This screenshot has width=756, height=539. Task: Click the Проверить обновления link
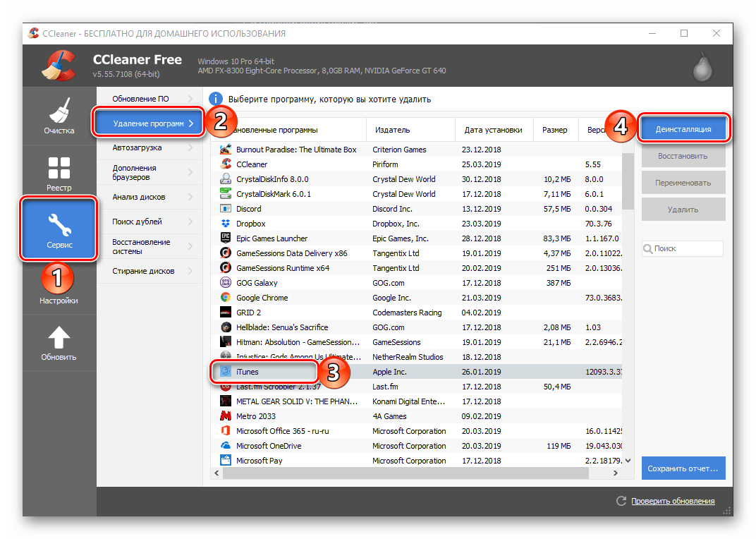672,501
